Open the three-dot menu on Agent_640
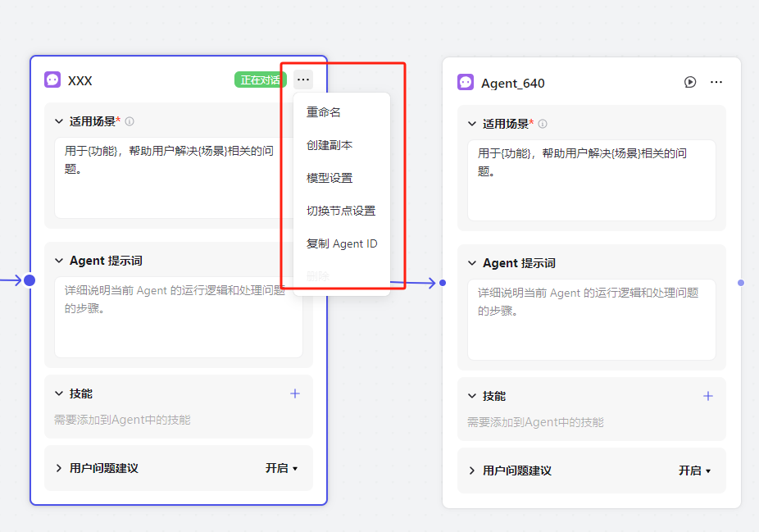This screenshot has height=532, width=759. [x=716, y=82]
